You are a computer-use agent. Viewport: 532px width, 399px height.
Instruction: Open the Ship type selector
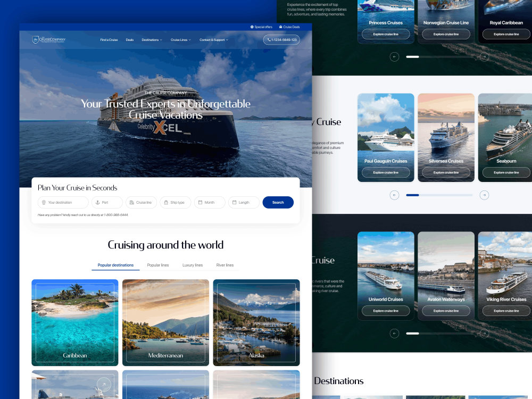176,202
